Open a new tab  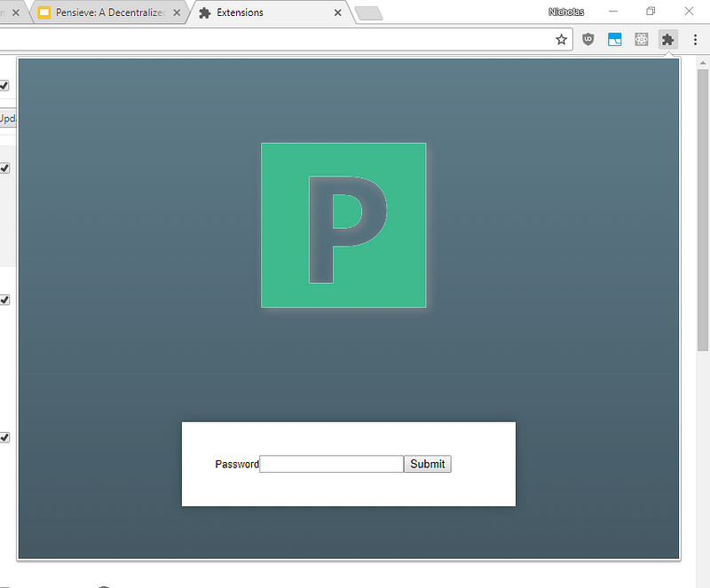pyautogui.click(x=369, y=13)
